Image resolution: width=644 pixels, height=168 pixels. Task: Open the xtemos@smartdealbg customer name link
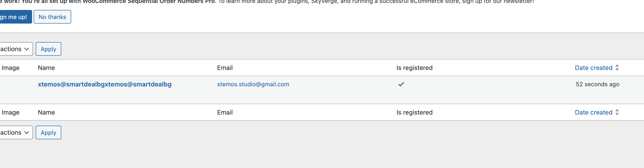[x=104, y=84]
